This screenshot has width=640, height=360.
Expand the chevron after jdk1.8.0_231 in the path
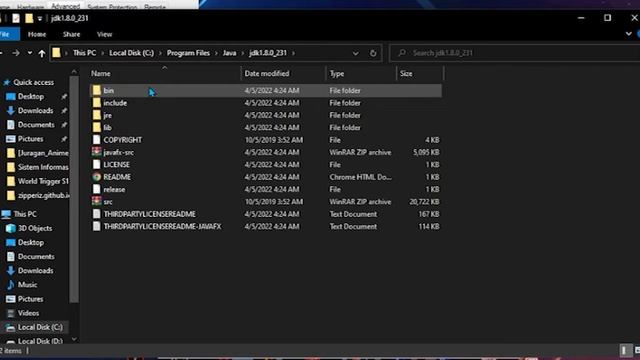point(293,53)
